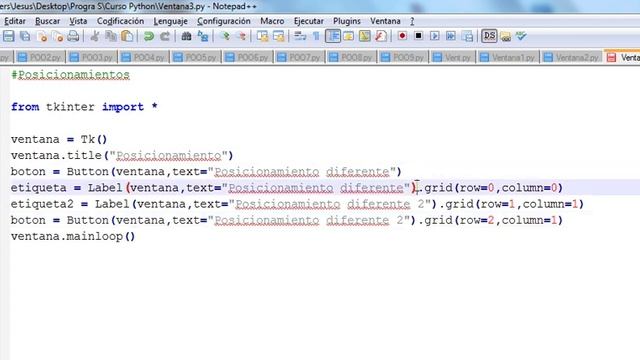Click the yellow note icon beside indent guide
The width and height of the screenshot is (640, 360).
click(x=349, y=36)
